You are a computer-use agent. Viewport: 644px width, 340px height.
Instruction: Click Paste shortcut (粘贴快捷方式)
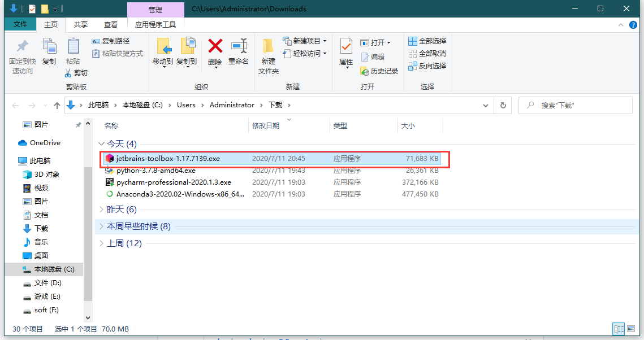[x=118, y=53]
